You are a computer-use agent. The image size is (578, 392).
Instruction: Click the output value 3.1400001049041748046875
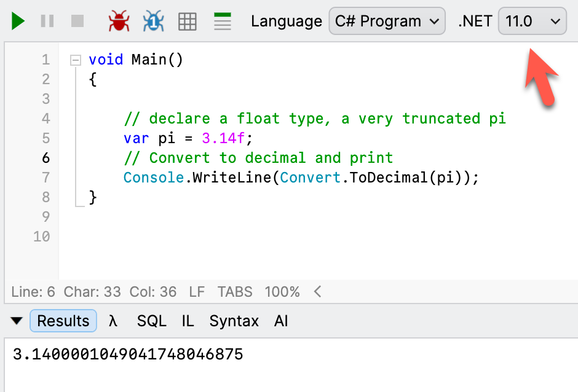[x=128, y=355]
